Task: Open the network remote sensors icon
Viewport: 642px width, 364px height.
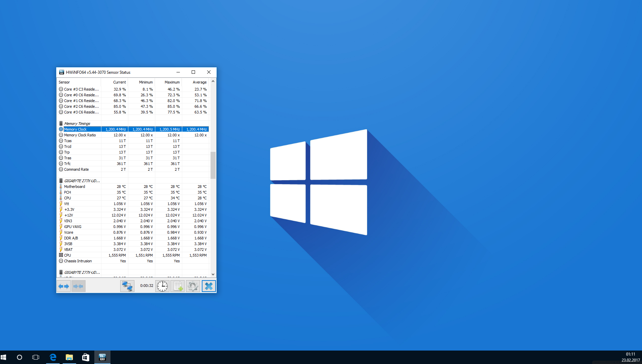Action: (x=127, y=286)
